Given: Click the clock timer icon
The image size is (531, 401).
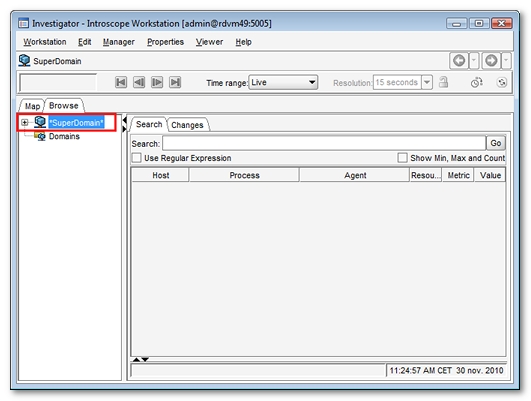Looking at the screenshot, I should [x=476, y=82].
